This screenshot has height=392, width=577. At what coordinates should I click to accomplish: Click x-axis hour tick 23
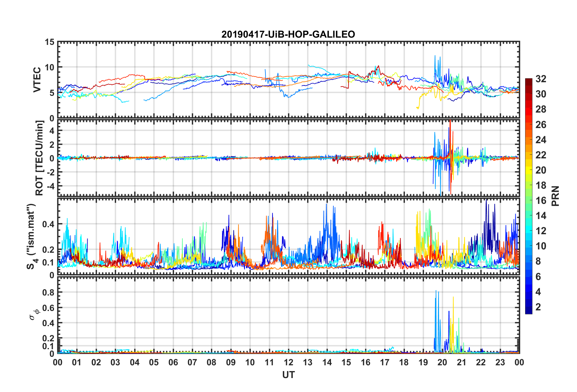point(500,362)
